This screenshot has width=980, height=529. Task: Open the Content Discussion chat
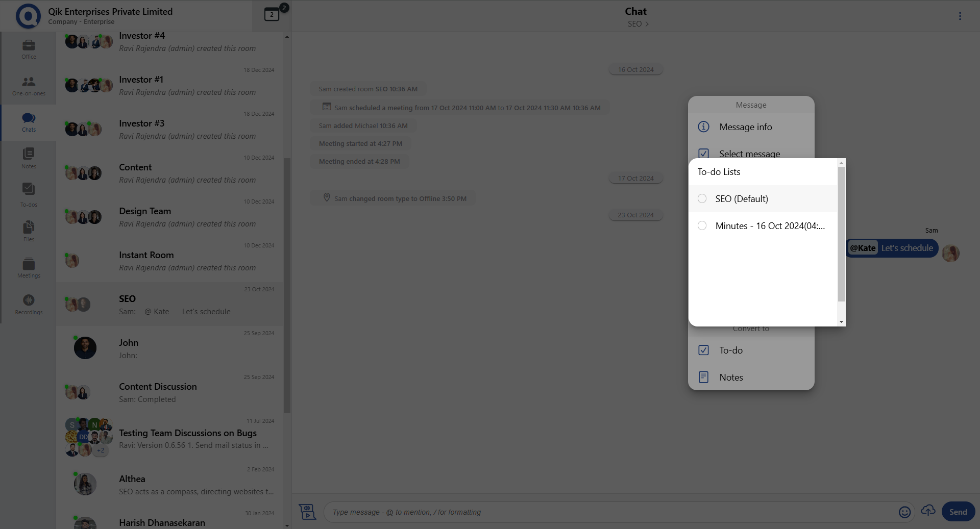(169, 392)
